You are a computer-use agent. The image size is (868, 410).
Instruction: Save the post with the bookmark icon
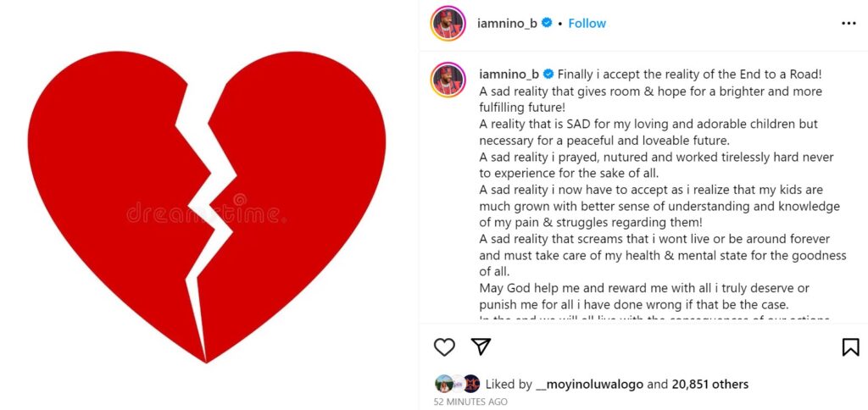850,346
